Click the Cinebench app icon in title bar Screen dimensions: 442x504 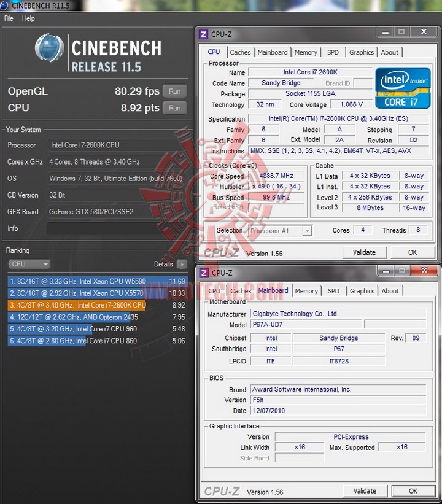4,6
